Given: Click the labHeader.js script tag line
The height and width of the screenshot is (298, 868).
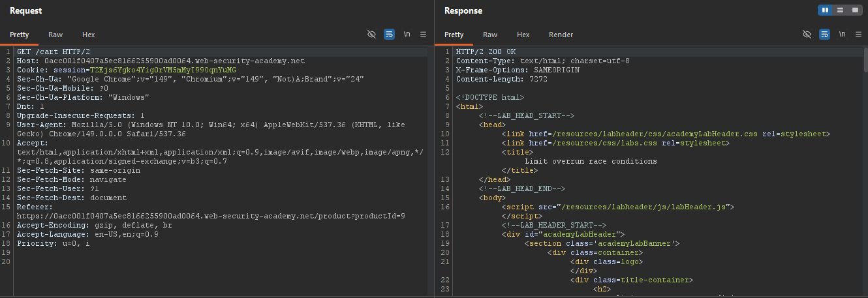Looking at the screenshot, I should [x=618, y=207].
